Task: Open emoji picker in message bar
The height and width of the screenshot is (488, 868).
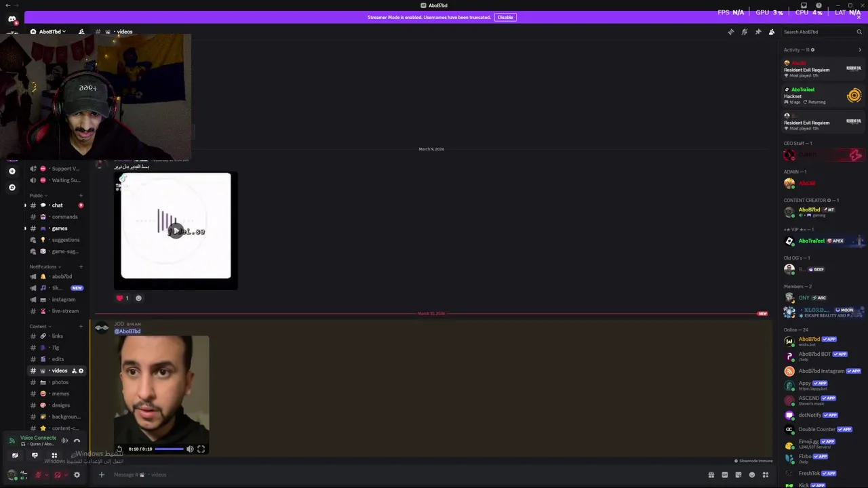Action: pyautogui.click(x=751, y=475)
